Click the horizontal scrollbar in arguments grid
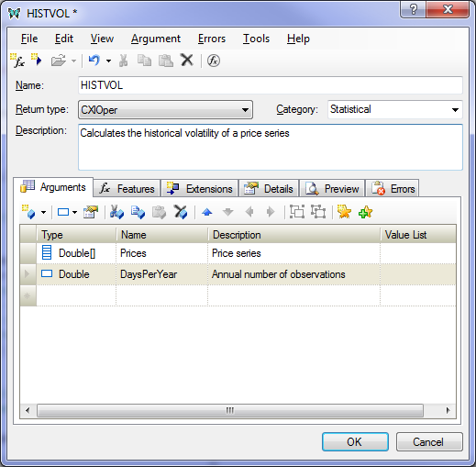 pos(230,410)
